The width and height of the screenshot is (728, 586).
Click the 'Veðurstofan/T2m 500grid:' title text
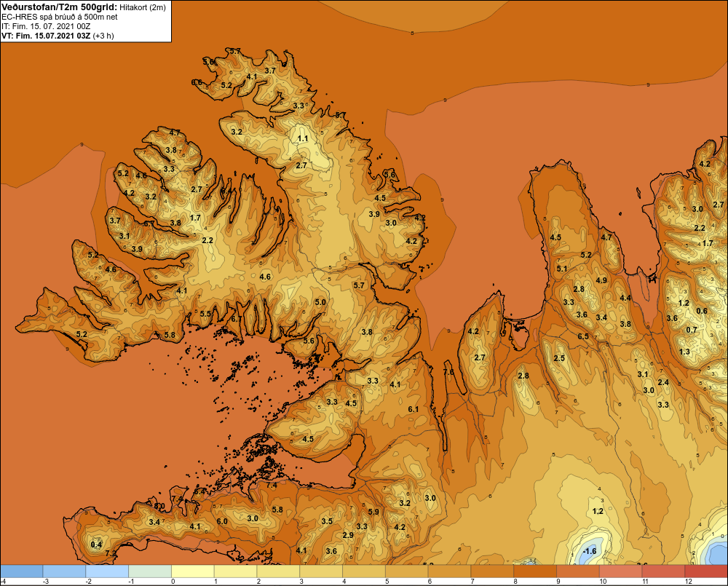(x=60, y=7)
